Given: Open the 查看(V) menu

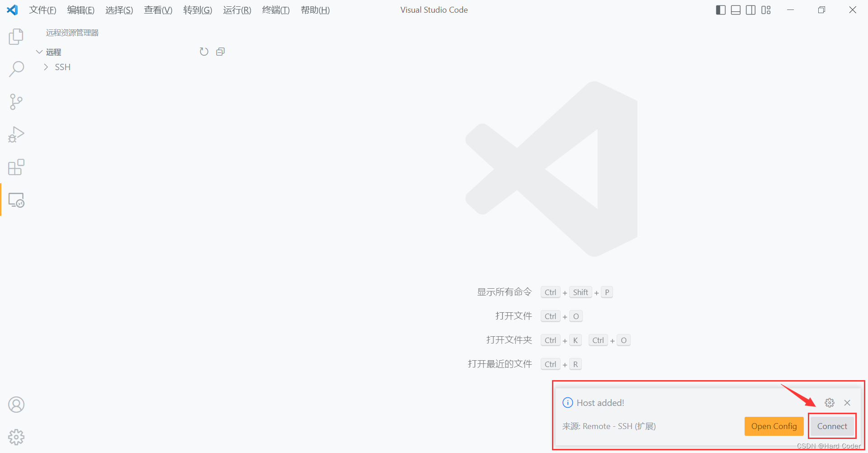Looking at the screenshot, I should click(158, 10).
